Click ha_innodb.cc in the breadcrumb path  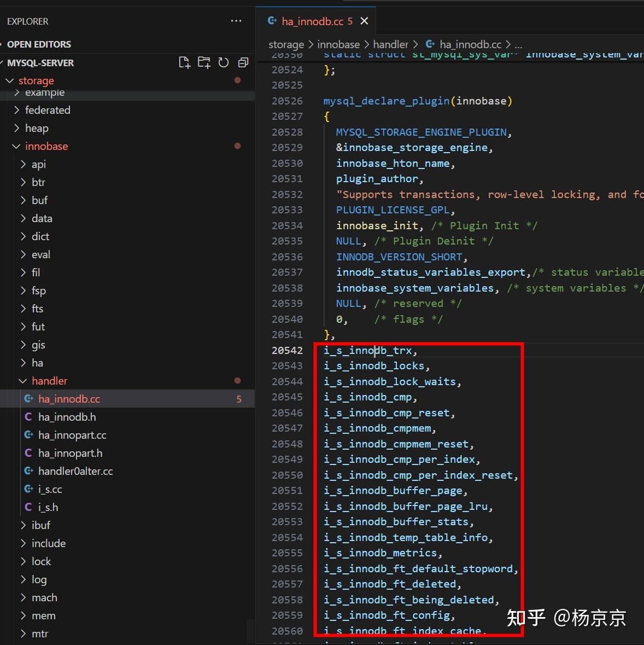coord(470,44)
